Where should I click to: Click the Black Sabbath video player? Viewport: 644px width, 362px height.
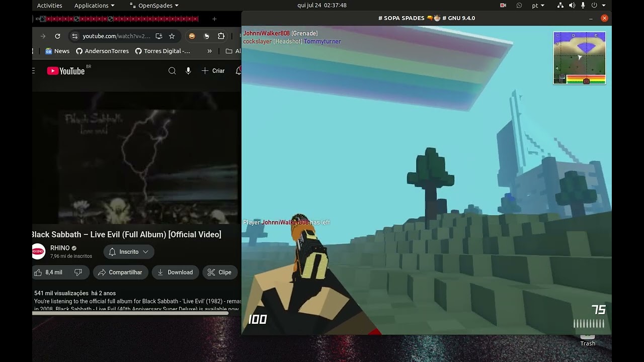[x=136, y=158]
